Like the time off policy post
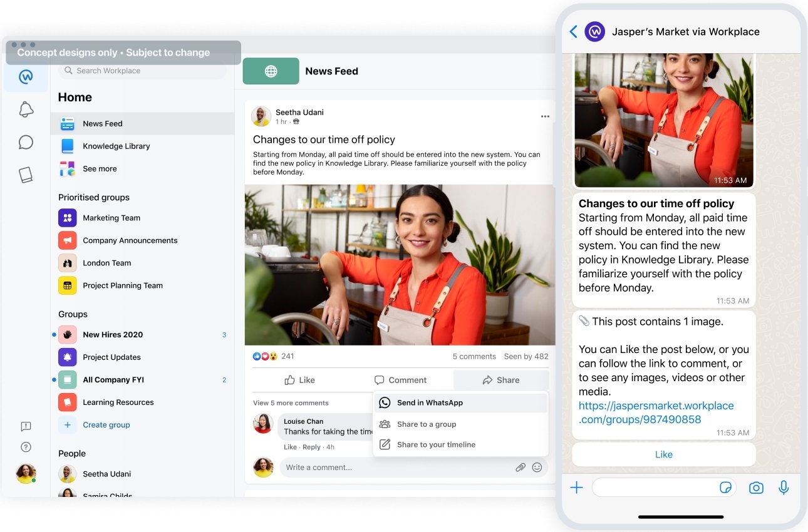Viewport: 808px width, 532px height. 300,380
